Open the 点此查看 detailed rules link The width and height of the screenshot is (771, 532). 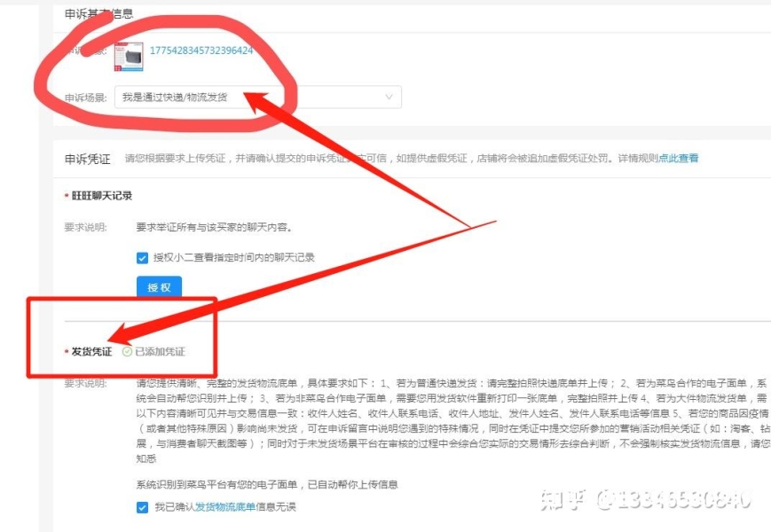678,159
